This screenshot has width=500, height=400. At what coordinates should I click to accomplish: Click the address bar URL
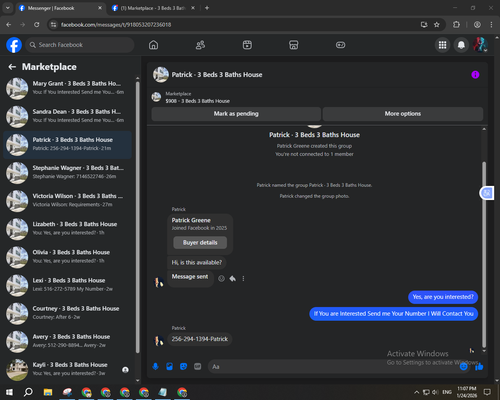[x=116, y=25]
